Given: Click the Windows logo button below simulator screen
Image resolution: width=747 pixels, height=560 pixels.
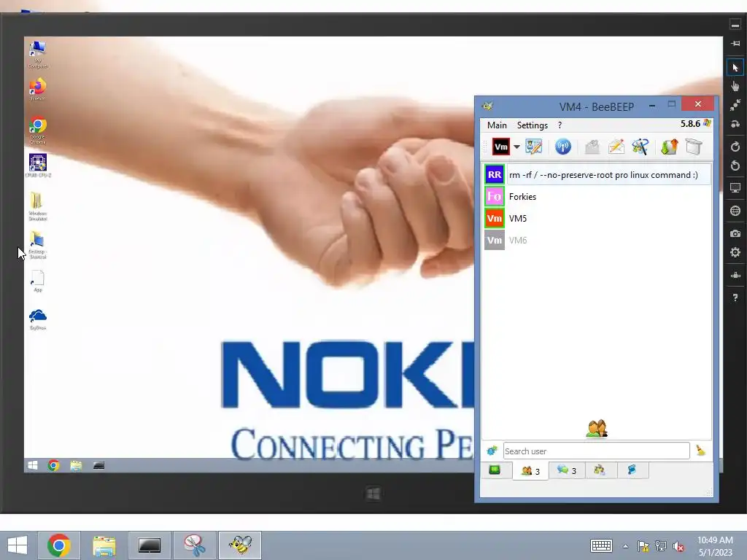Looking at the screenshot, I should [373, 494].
